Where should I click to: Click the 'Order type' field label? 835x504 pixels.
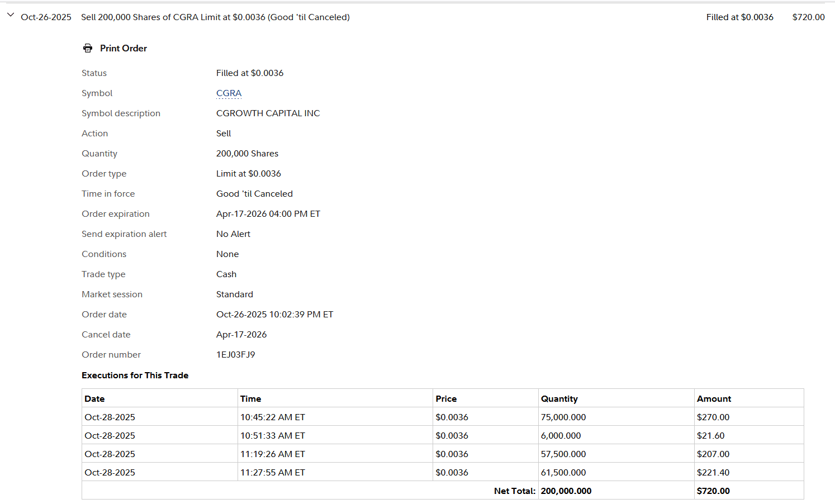104,174
